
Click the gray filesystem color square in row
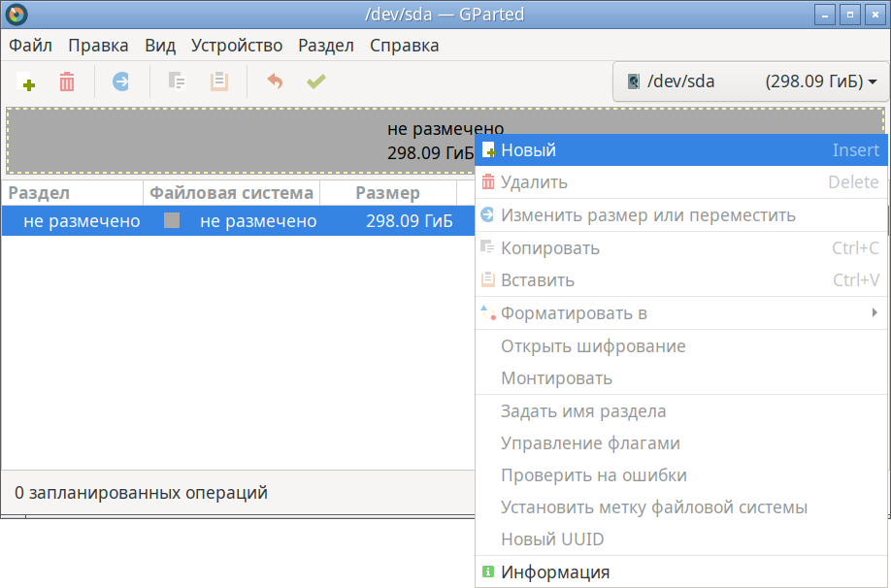(172, 220)
